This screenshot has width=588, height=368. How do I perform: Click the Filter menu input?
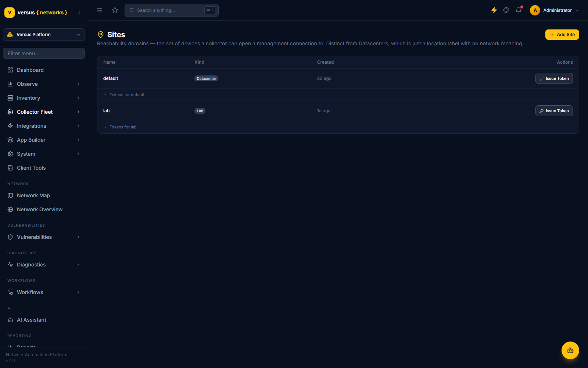click(x=44, y=53)
